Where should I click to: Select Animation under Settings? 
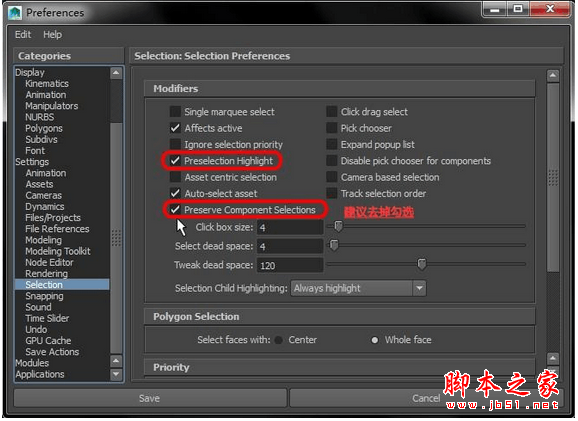click(46, 173)
